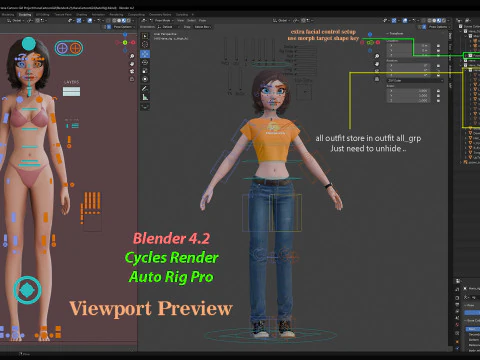480x360 pixels.
Task: Toggle the Rotation X lock
Action: (x=438, y=66)
